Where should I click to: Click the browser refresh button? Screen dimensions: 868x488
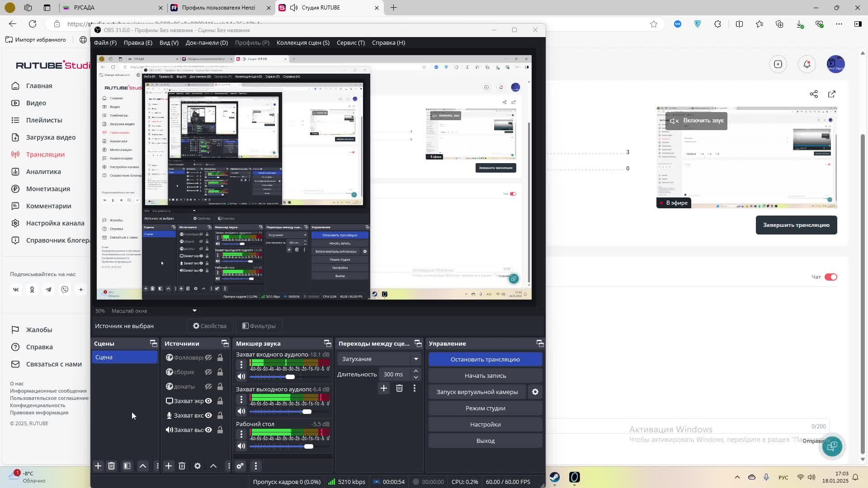[x=33, y=24]
